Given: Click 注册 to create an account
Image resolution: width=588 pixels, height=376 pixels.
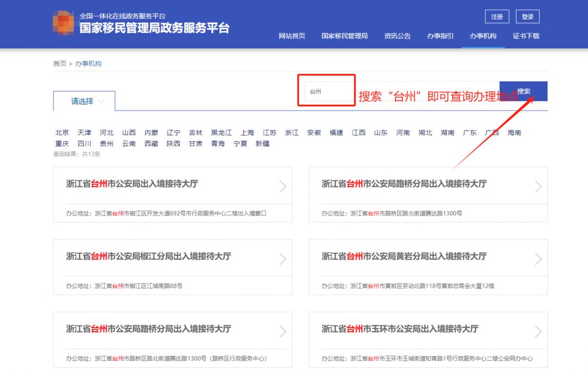Looking at the screenshot, I should tap(497, 17).
